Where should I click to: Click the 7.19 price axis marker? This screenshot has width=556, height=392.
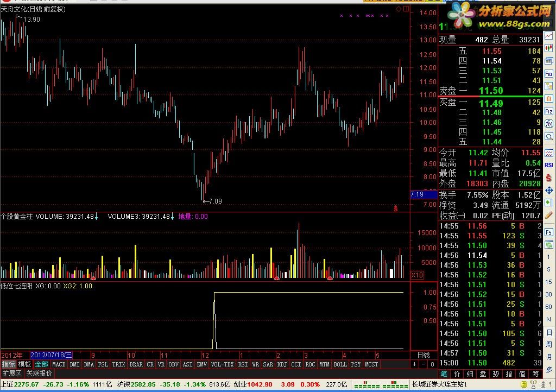point(424,194)
